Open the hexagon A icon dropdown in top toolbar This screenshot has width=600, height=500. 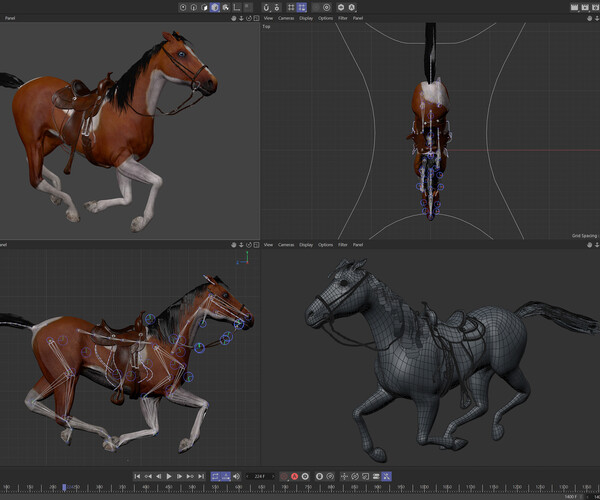[x=352, y=7]
